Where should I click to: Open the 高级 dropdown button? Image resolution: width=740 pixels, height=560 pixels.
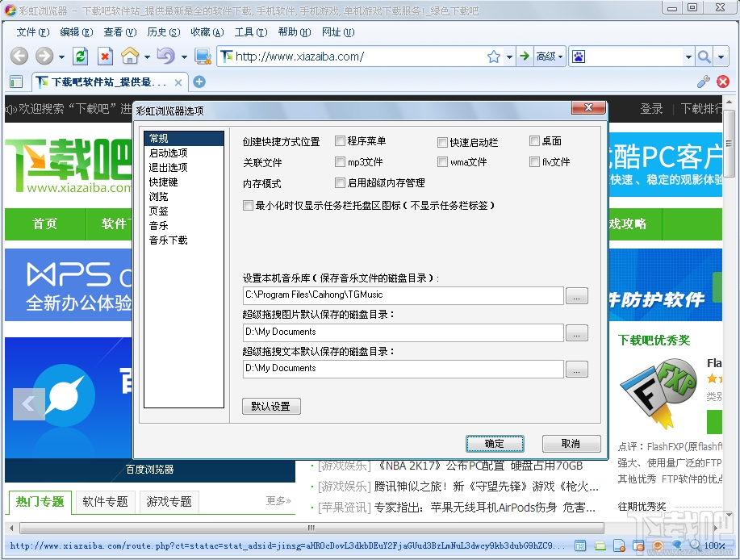(550, 56)
